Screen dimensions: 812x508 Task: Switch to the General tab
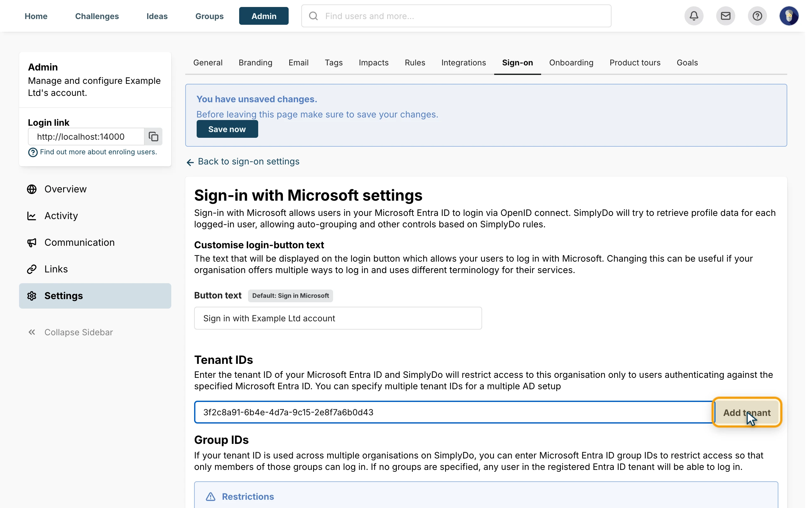pyautogui.click(x=208, y=63)
